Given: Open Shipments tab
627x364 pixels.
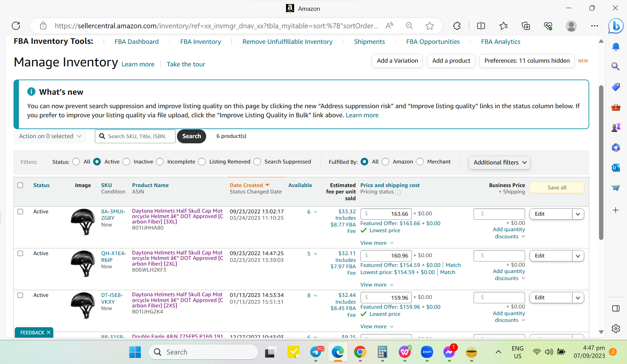Looking at the screenshot, I should [x=369, y=41].
